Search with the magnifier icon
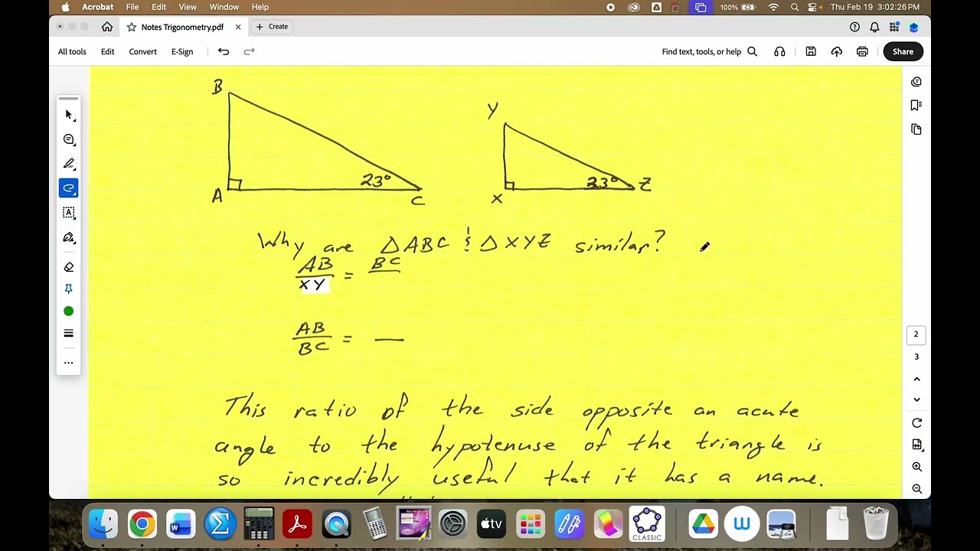The width and height of the screenshot is (980, 551). point(752,51)
